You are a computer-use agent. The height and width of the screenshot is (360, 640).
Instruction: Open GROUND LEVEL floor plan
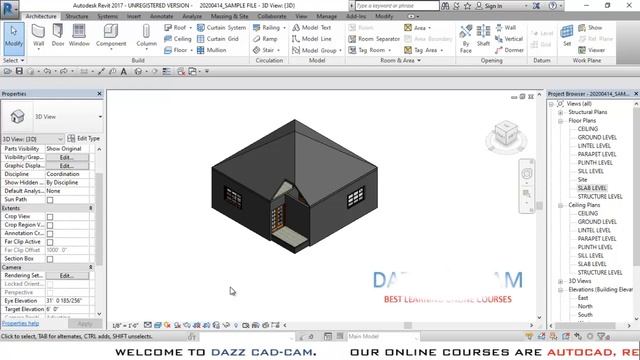597,138
